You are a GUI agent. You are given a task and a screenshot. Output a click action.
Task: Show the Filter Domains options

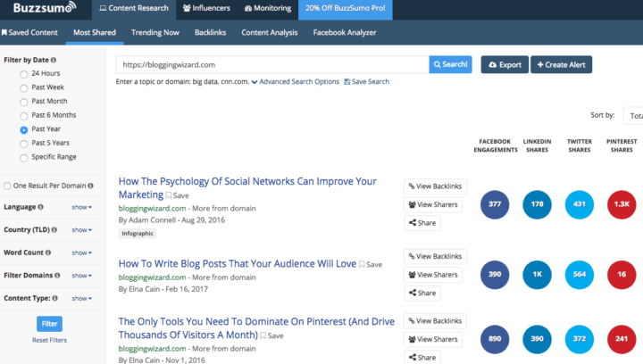pos(81,276)
